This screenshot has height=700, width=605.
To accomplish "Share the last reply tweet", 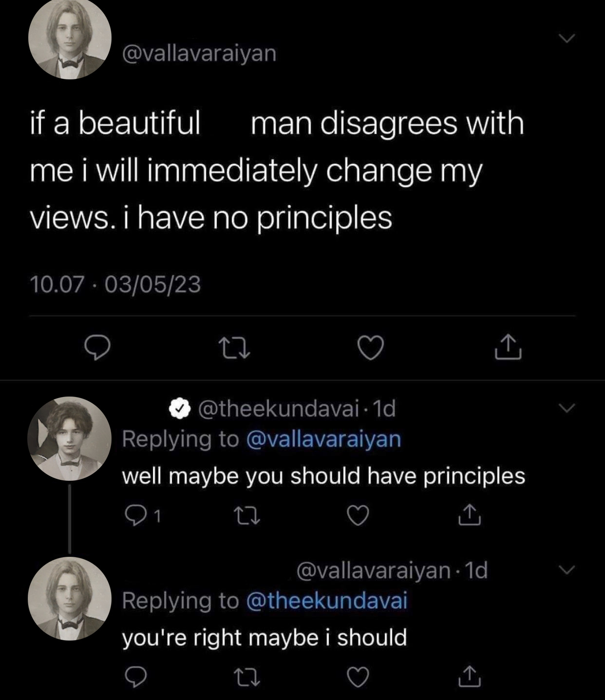I will click(x=469, y=677).
